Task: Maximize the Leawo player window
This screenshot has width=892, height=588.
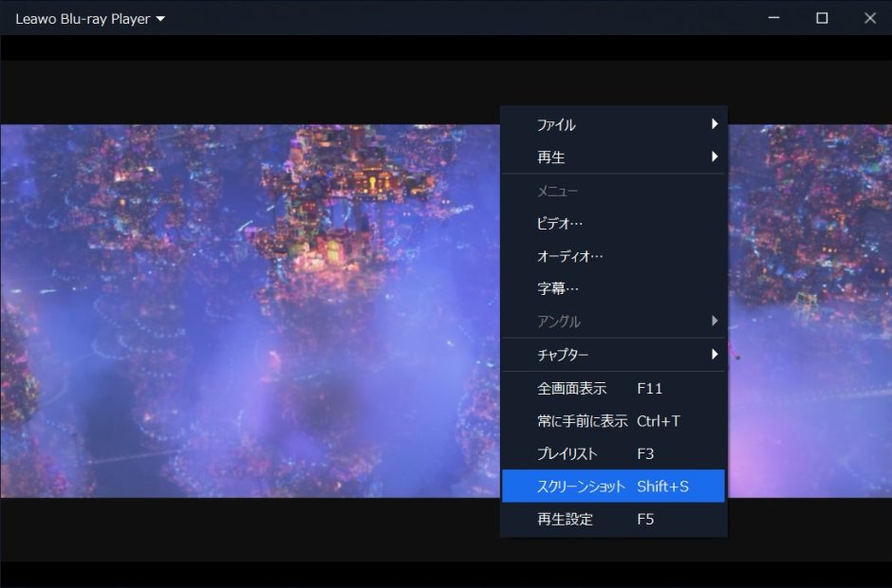Action: (x=822, y=17)
